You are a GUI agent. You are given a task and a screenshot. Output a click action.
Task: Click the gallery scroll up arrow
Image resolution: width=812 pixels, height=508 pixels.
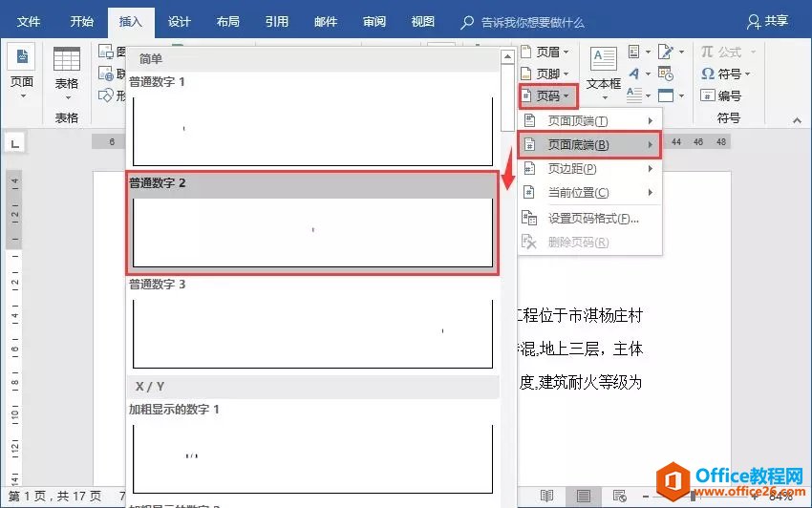507,56
